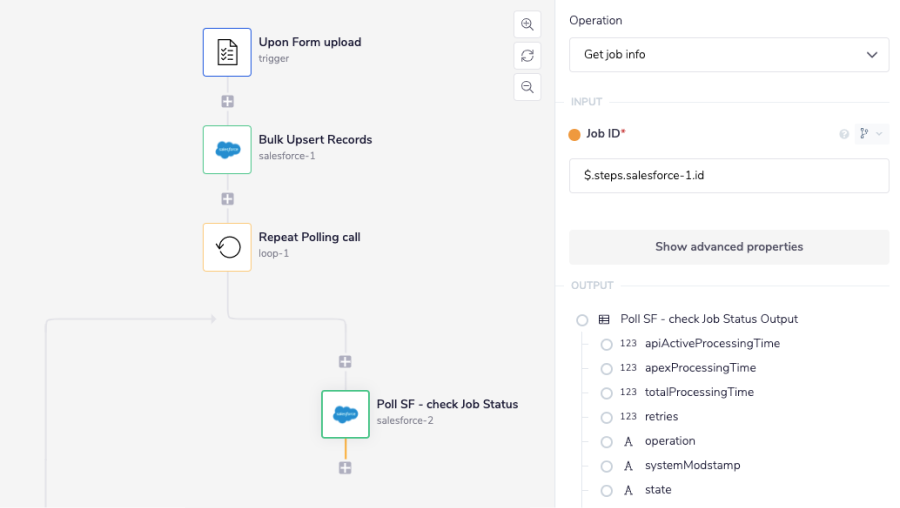
Task: Click the loop-1 step identifier text
Action: [x=274, y=254]
